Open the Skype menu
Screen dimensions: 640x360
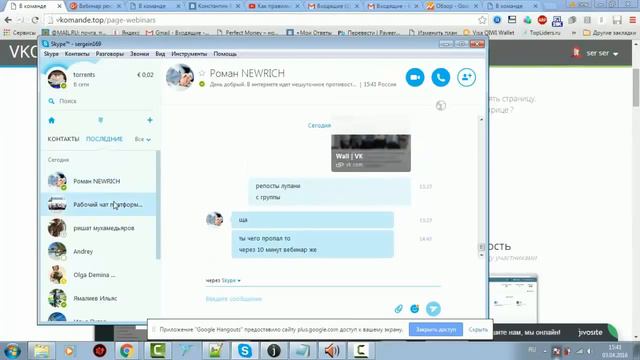(x=51, y=54)
